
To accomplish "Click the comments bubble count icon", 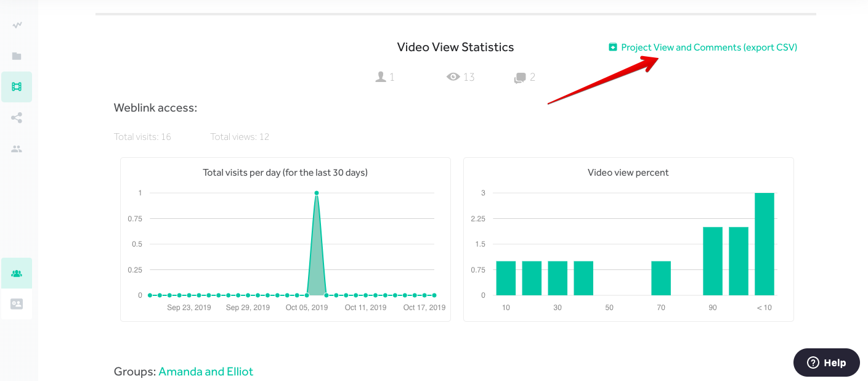I will [x=520, y=78].
